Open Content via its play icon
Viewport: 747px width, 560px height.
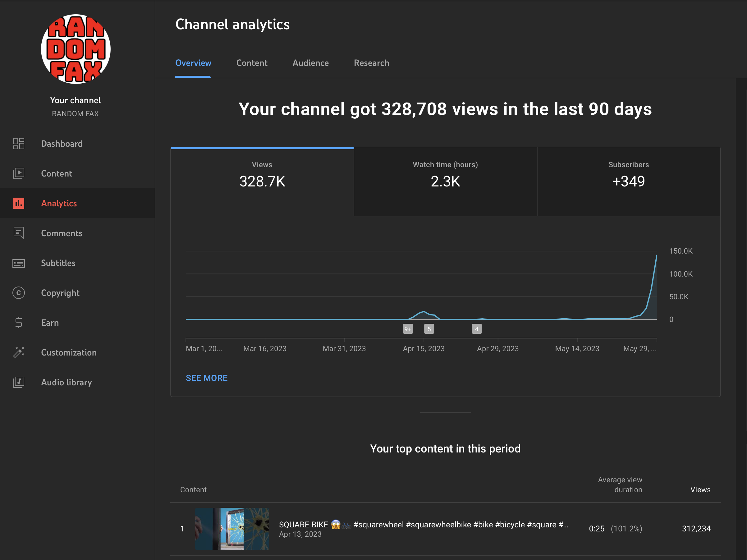tap(19, 173)
